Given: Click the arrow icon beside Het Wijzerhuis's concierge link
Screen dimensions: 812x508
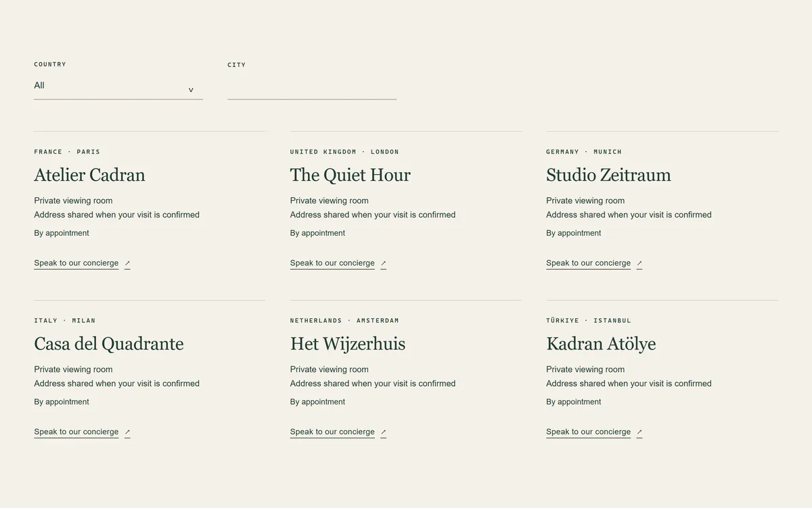Looking at the screenshot, I should tap(383, 432).
